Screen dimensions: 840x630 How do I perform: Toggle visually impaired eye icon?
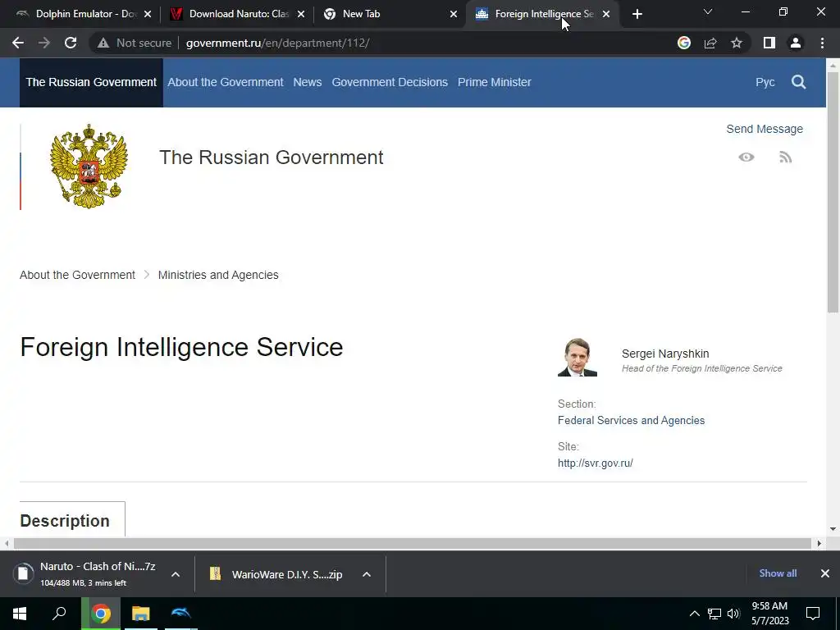pos(746,157)
